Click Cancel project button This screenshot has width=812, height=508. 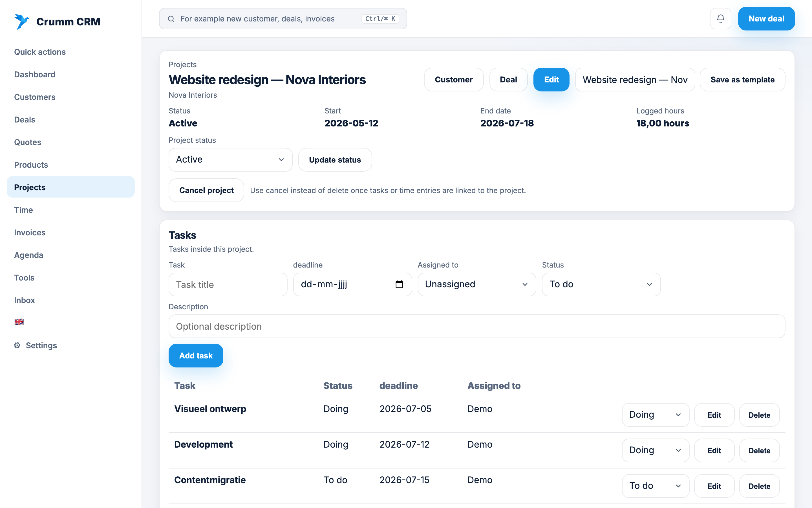pos(206,190)
